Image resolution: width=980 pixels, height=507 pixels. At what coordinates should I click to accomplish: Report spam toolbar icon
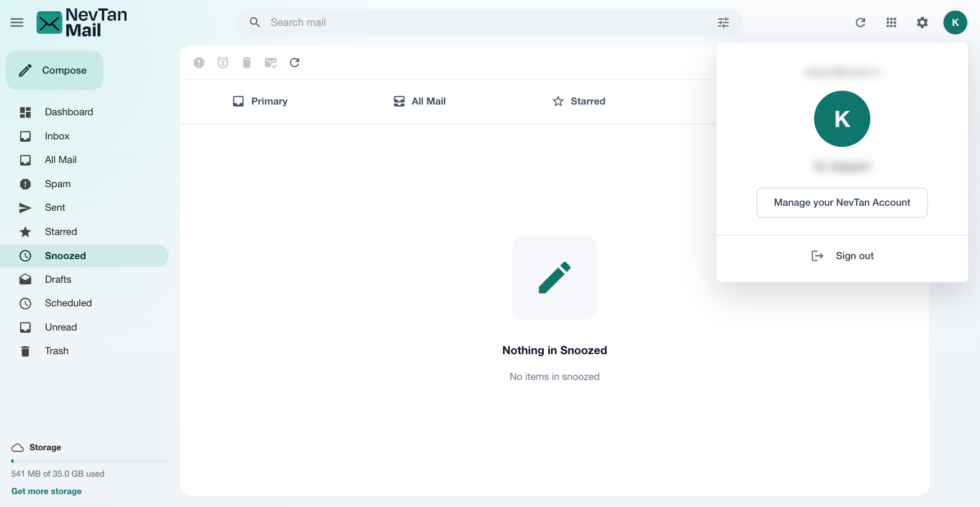[x=199, y=62]
